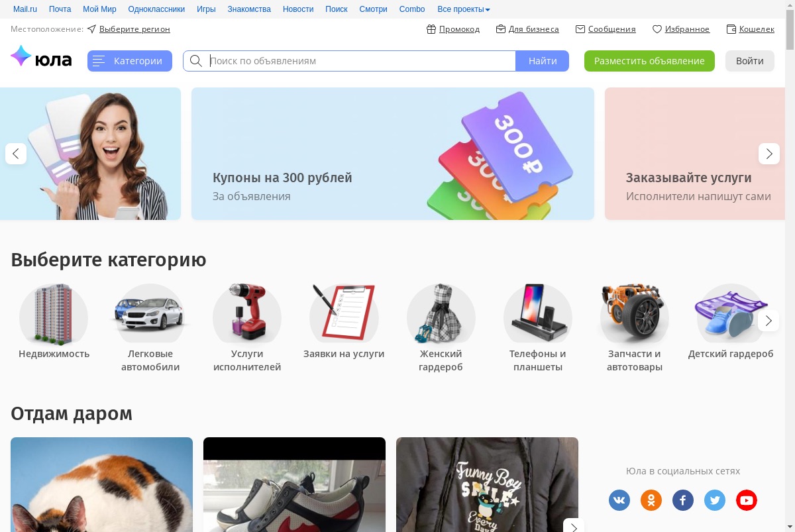Select the Заявки на услуги clipboard icon

[x=344, y=315]
